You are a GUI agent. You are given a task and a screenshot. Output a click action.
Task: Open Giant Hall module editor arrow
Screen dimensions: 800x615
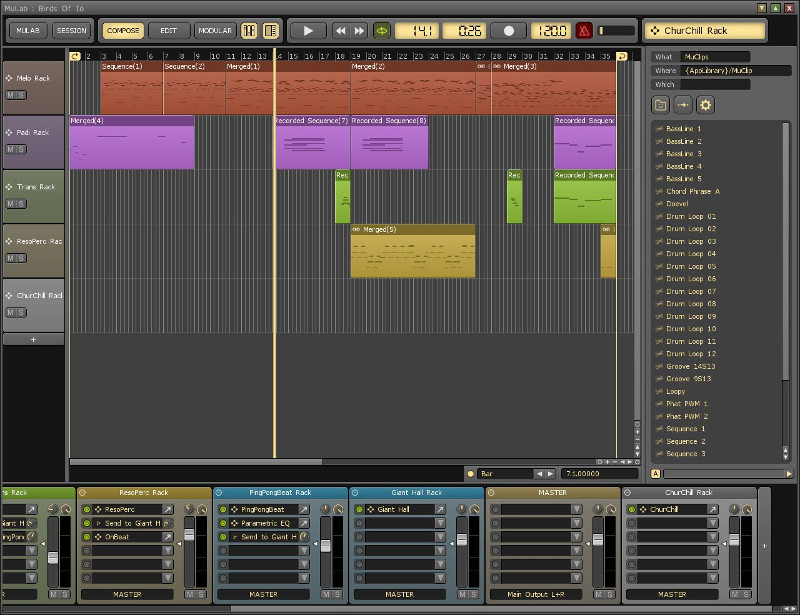440,509
